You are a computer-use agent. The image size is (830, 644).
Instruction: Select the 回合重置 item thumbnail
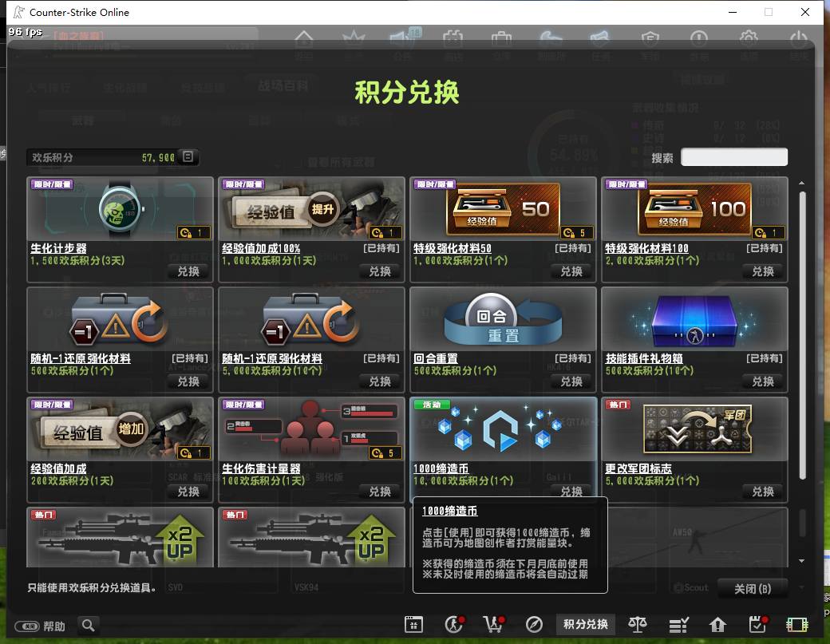point(503,319)
